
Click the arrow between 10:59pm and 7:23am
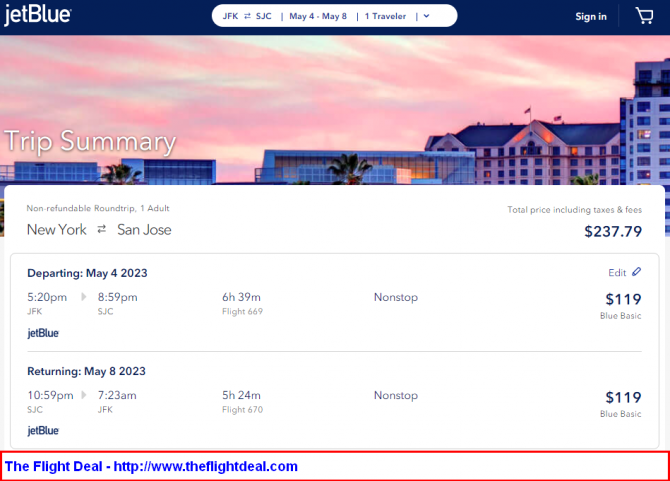point(84,395)
